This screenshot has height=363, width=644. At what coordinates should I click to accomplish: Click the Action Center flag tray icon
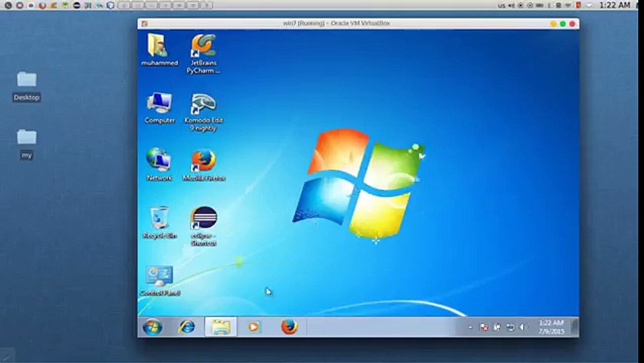tap(484, 327)
